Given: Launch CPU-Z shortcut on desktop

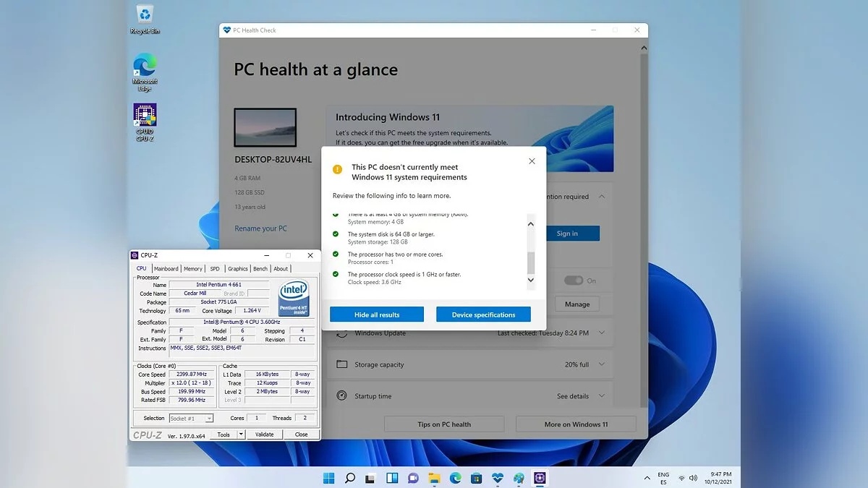Looking at the screenshot, I should click(145, 116).
